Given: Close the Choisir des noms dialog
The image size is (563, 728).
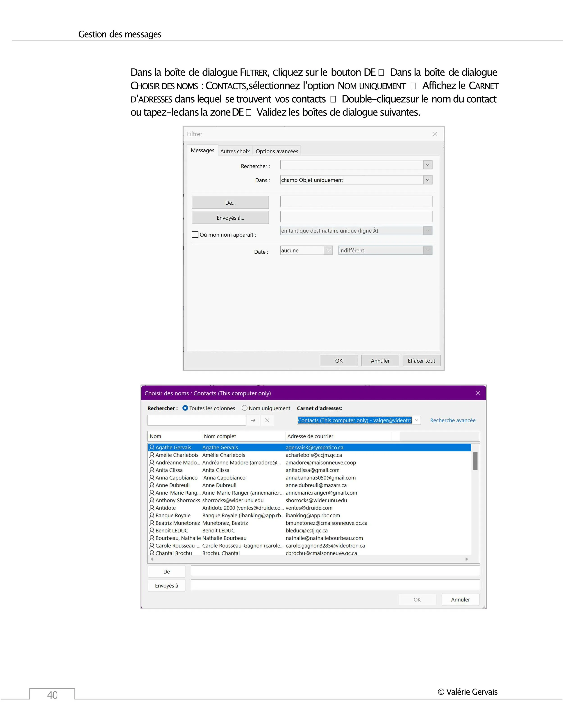Looking at the screenshot, I should [478, 393].
